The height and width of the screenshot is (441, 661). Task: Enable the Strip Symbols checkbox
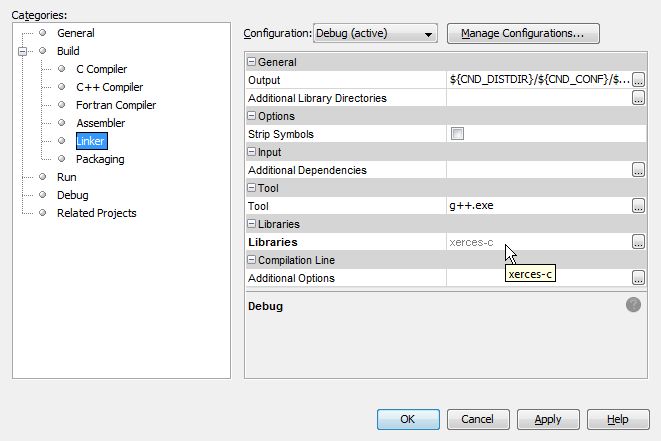[x=457, y=134]
